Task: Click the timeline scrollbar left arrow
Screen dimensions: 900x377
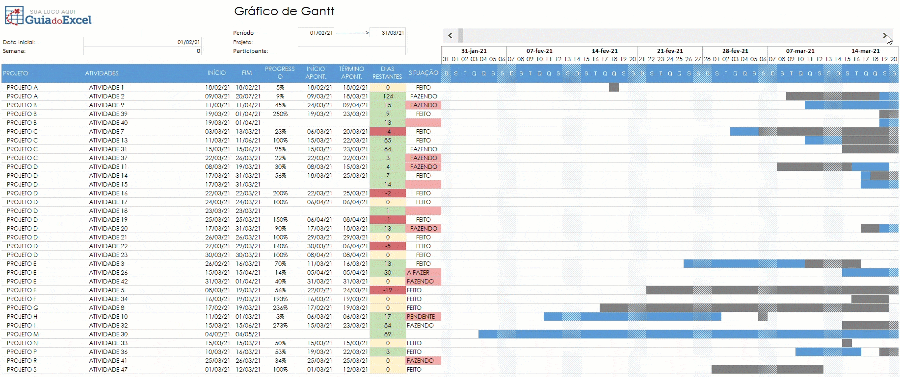Action: 450,35
